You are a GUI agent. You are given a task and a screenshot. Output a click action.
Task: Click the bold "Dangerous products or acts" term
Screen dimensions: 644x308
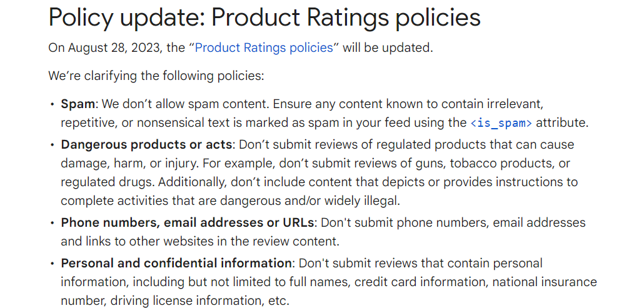coord(147,145)
